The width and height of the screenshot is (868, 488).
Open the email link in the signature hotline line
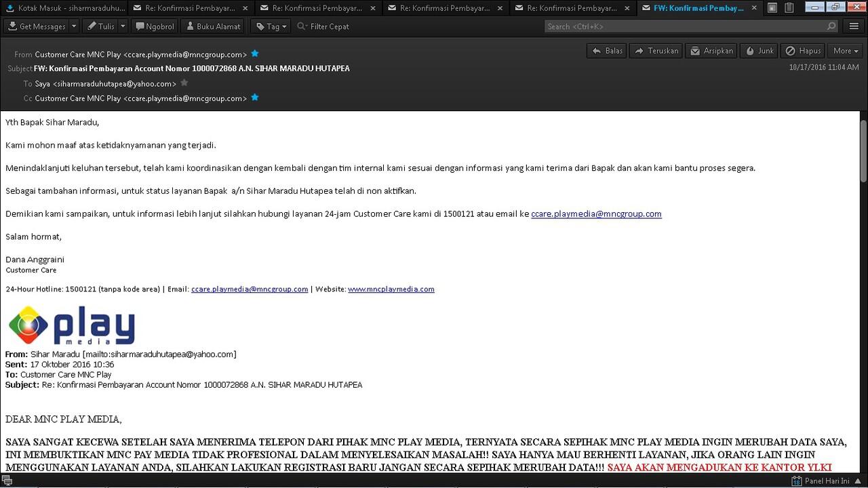[250, 289]
